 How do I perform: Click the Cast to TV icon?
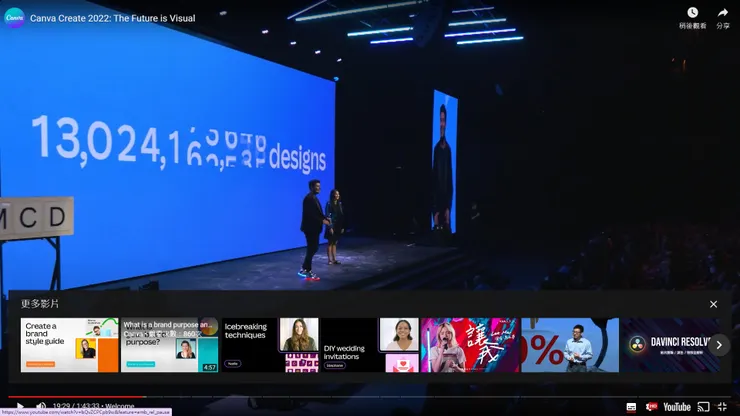click(703, 407)
